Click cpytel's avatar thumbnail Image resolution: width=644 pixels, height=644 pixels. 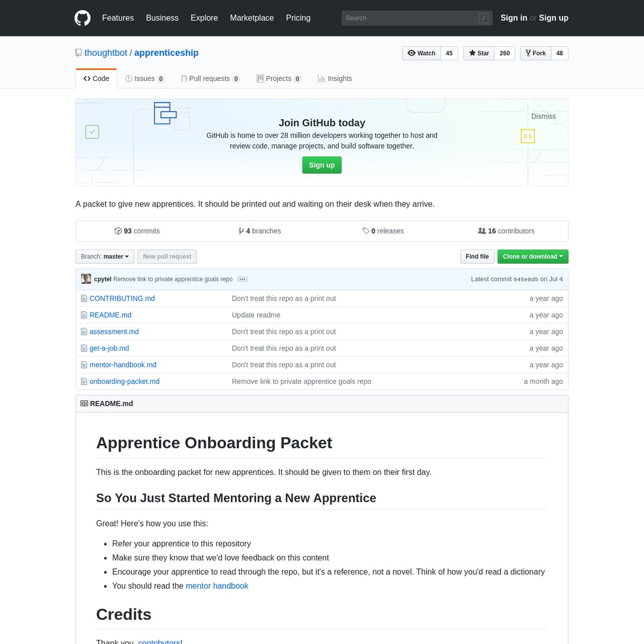(x=86, y=279)
